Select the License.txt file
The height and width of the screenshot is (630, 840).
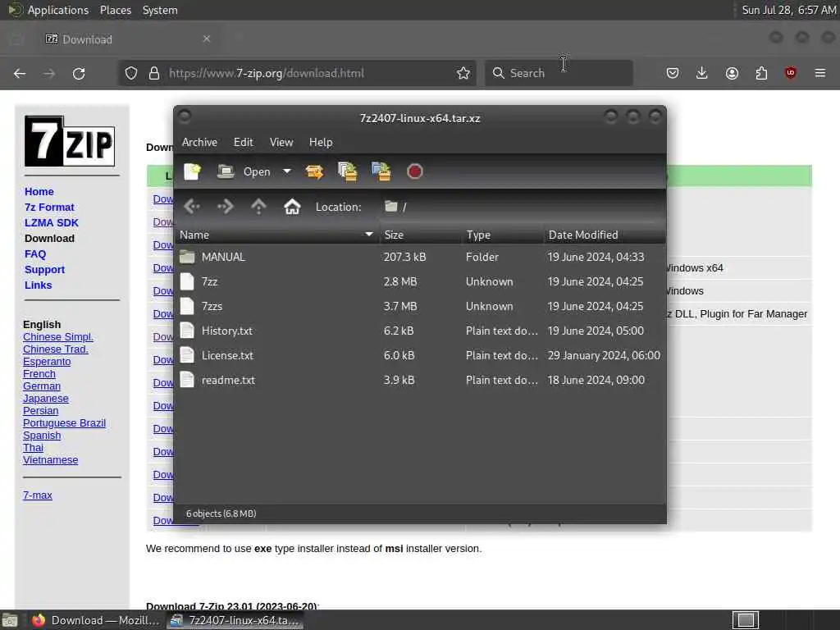click(x=420, y=355)
